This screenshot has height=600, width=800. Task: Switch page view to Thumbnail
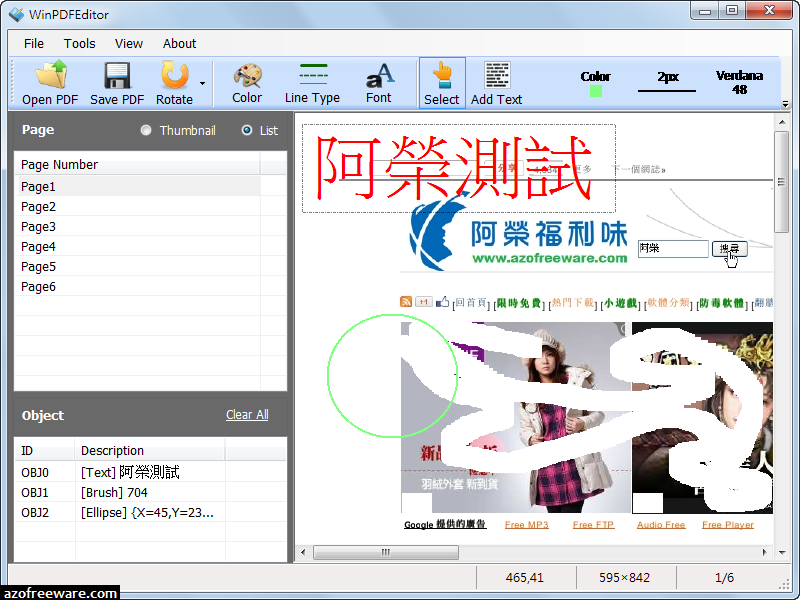(x=146, y=130)
